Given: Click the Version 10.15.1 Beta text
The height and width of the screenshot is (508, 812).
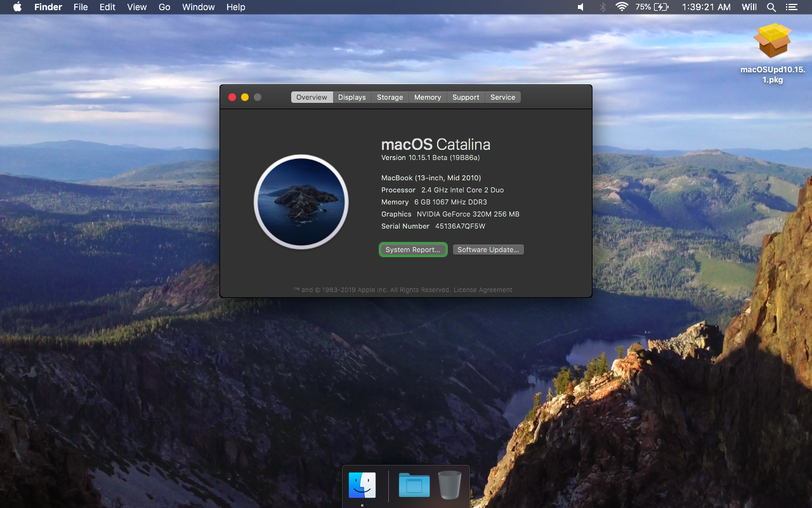Looking at the screenshot, I should [x=431, y=157].
